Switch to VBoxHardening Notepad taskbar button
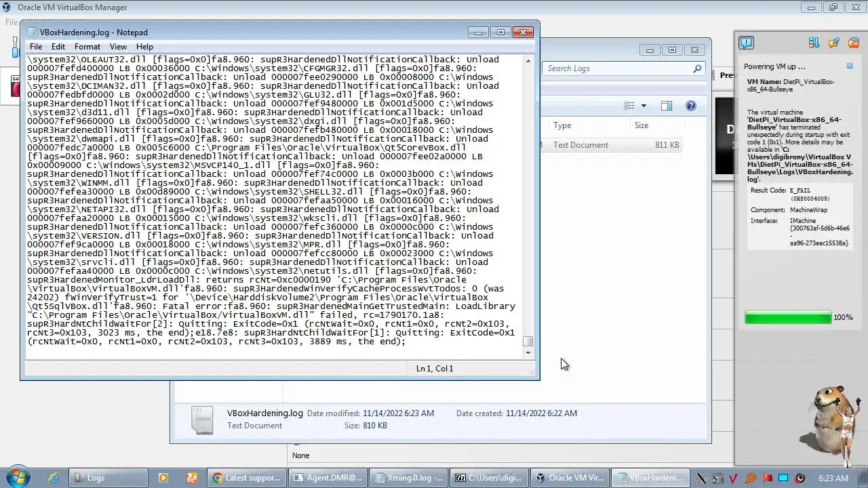The width and height of the screenshot is (868, 488). click(x=651, y=478)
